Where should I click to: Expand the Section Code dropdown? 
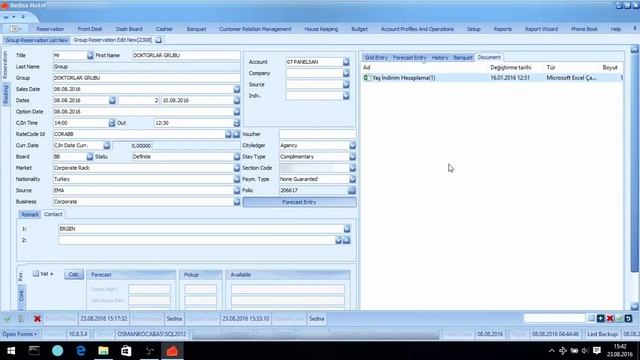[x=352, y=168]
